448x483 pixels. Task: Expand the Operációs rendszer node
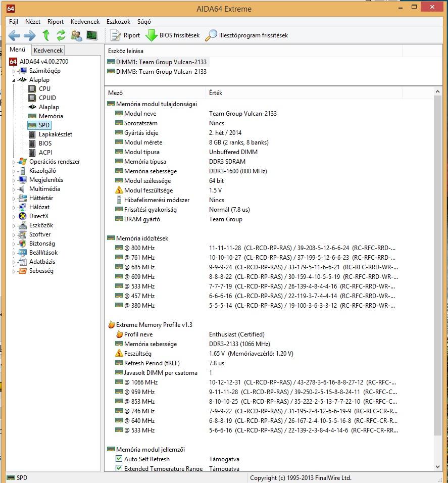(14, 162)
